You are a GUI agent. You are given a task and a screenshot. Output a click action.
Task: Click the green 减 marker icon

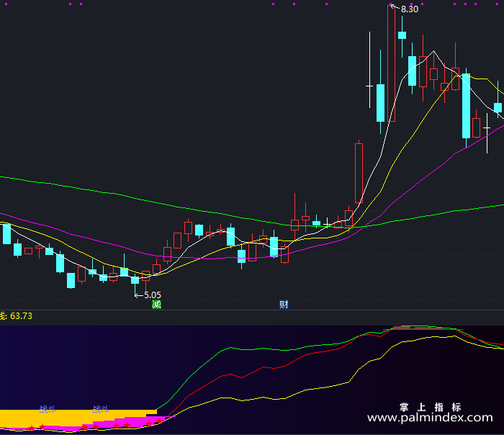point(156,304)
